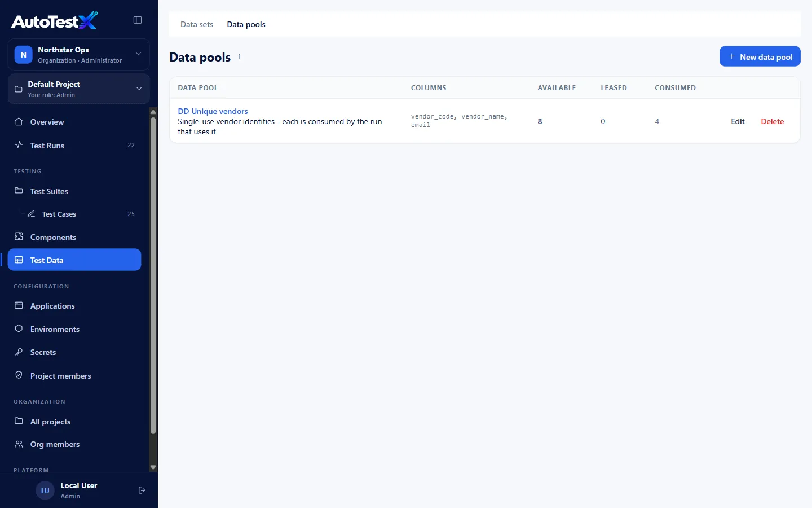Click the Test Suites folder icon
The width and height of the screenshot is (812, 508).
(19, 191)
